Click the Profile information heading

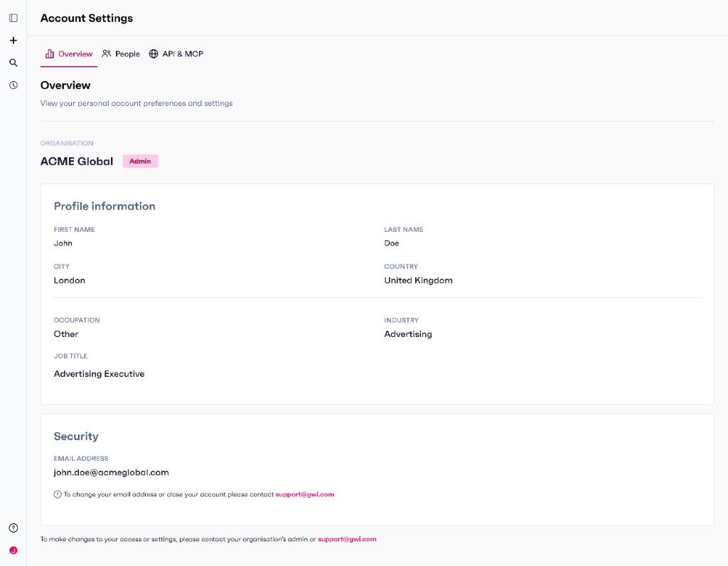pos(105,206)
